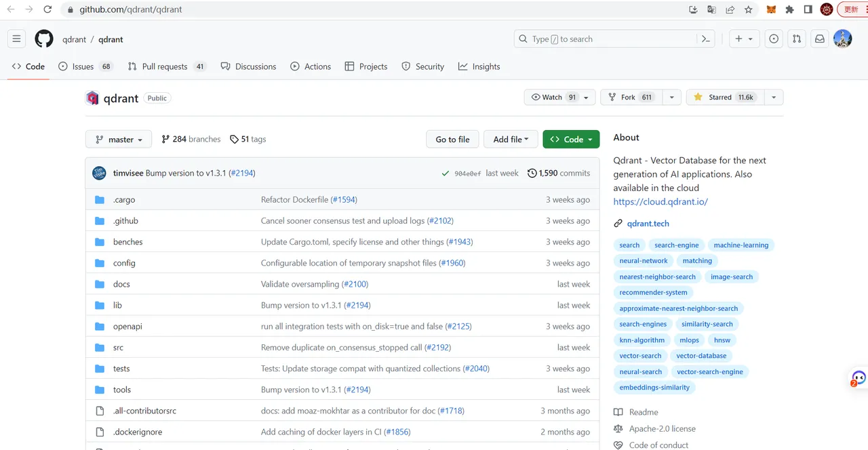View the 1,590 commits history

559,173
